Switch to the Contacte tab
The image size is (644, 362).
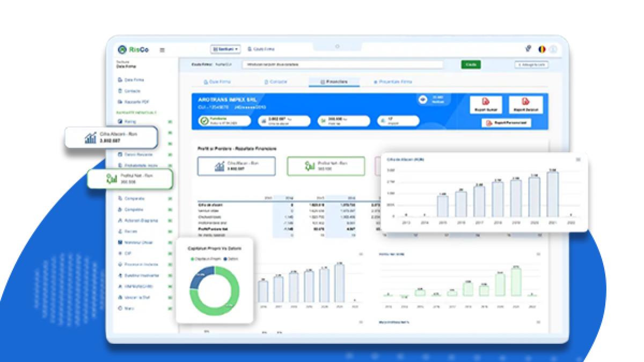coord(276,82)
